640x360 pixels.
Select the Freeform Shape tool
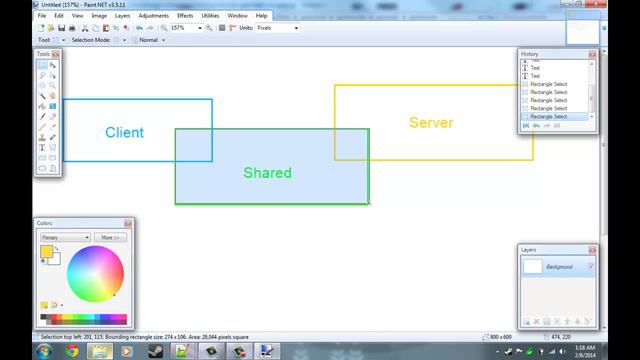53,168
